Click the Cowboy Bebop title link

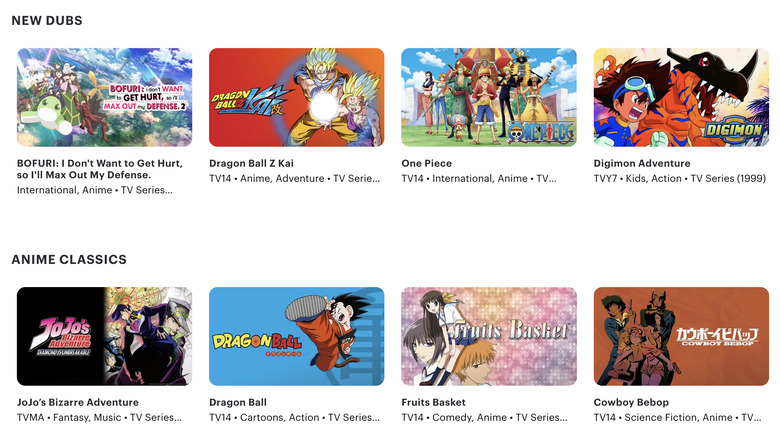(631, 402)
